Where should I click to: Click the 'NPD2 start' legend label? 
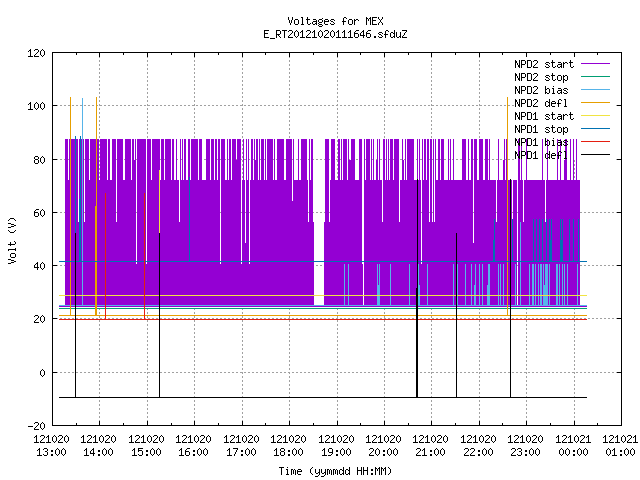point(544,64)
